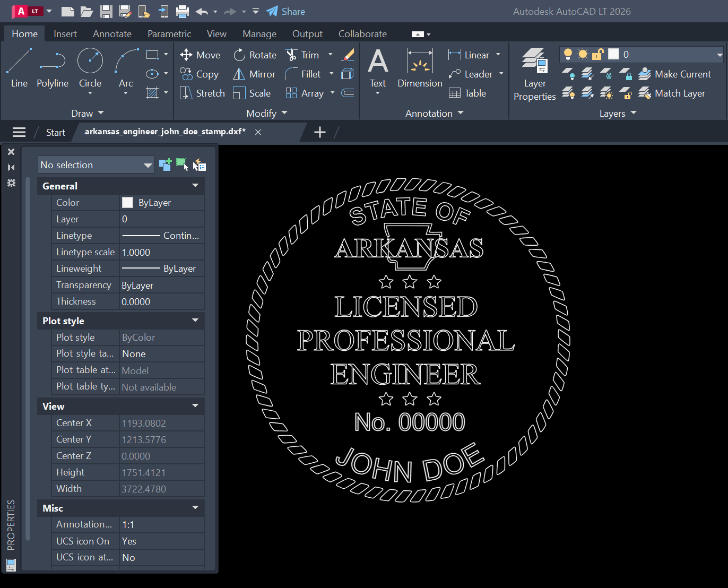Select the Dimension tool

click(x=420, y=68)
